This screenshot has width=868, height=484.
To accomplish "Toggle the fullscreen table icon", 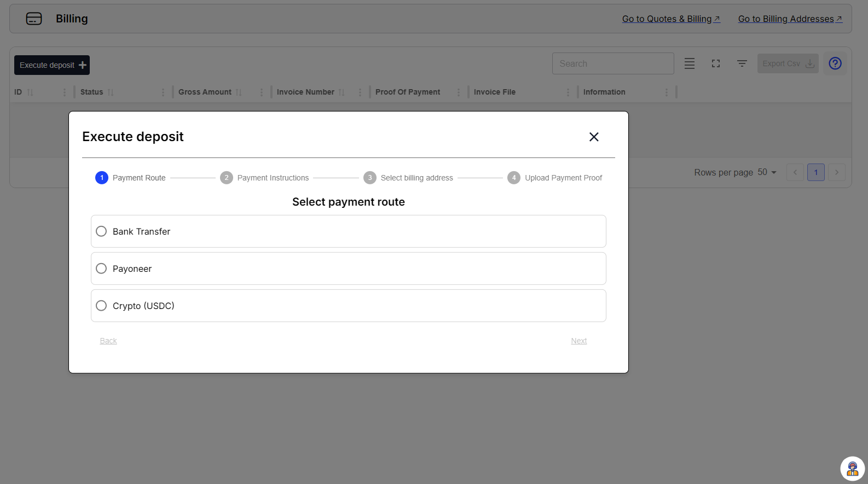I will click(x=716, y=63).
